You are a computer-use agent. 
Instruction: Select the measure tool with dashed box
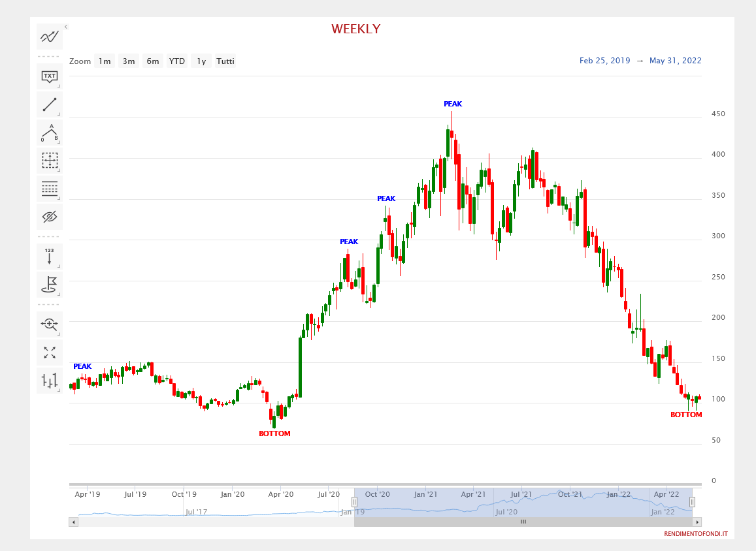[x=50, y=161]
